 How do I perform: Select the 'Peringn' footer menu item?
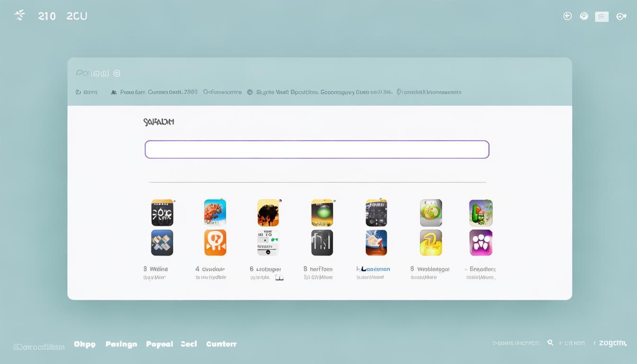[x=121, y=344]
